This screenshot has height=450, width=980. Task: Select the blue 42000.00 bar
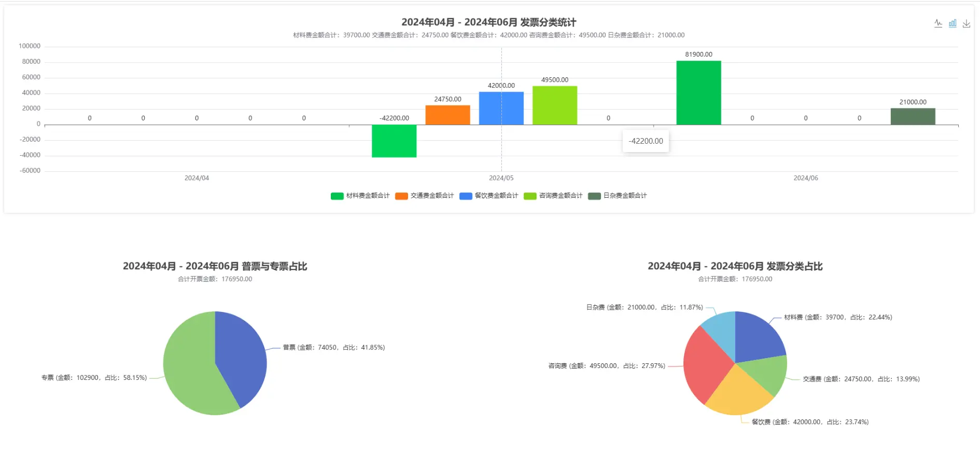pyautogui.click(x=501, y=108)
